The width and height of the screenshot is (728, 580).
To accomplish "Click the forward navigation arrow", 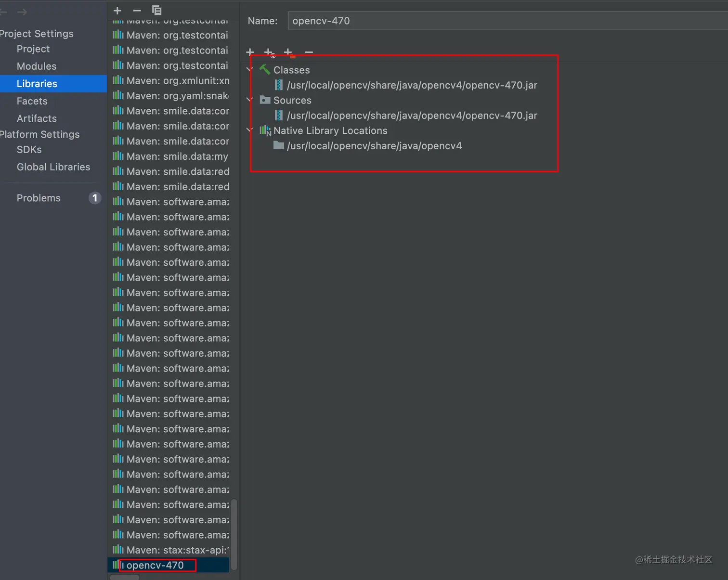I will coord(22,12).
